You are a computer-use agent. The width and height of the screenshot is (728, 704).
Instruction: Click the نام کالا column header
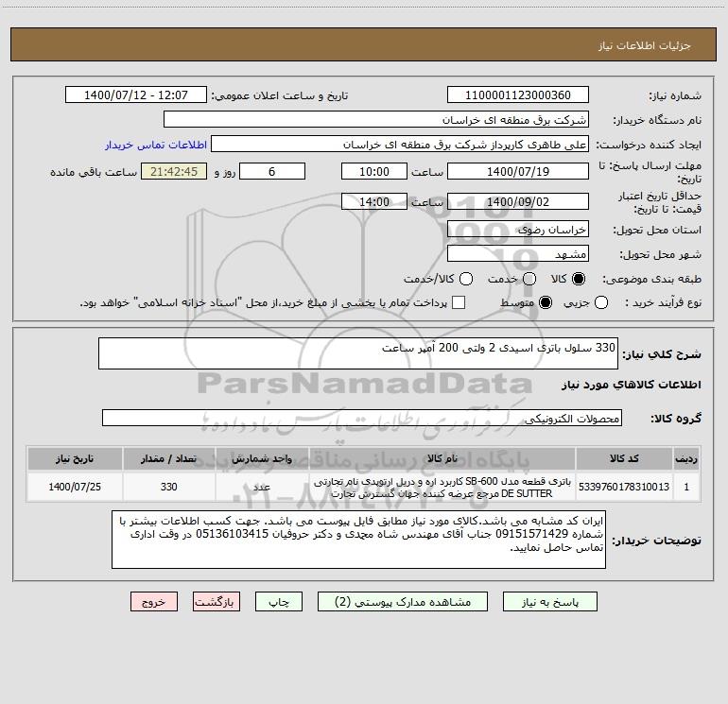point(442,458)
